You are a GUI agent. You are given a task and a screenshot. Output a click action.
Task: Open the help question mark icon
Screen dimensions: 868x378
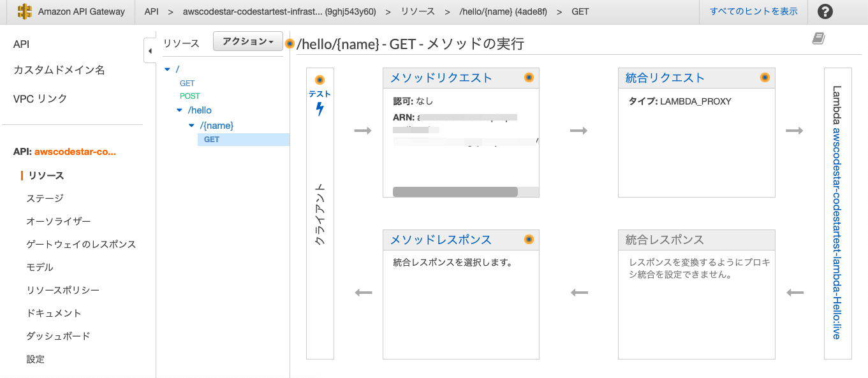825,11
